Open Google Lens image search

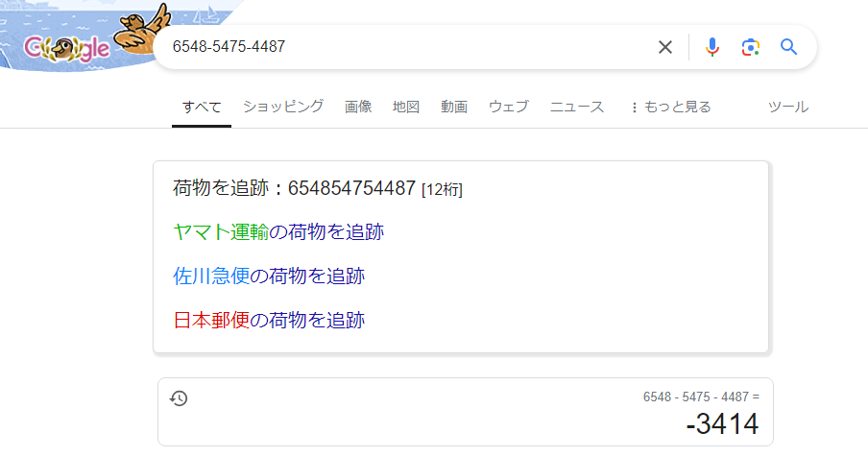click(751, 47)
